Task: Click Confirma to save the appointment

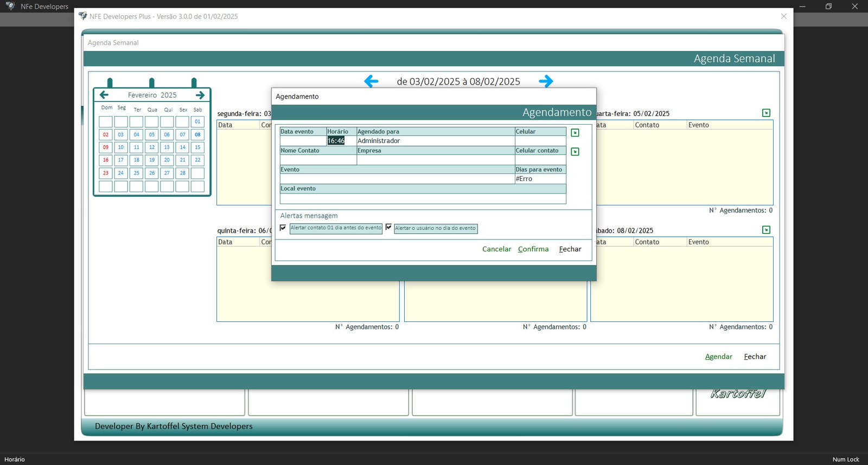Action: [x=533, y=249]
